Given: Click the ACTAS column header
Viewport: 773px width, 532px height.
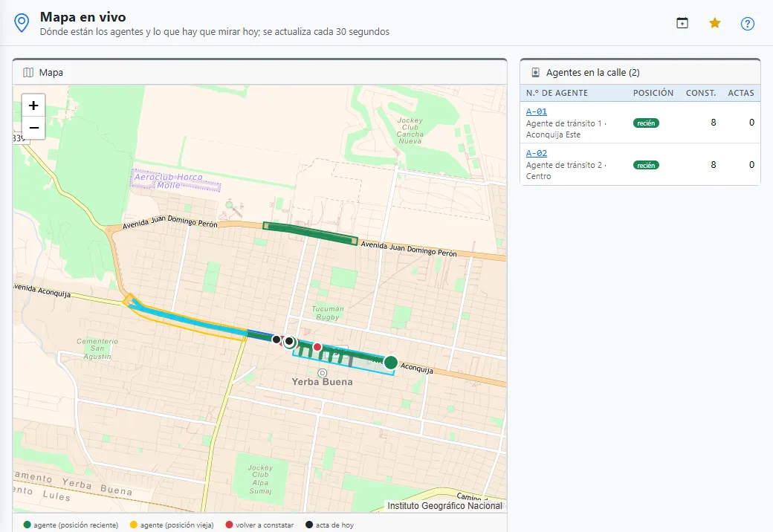Looking at the screenshot, I should click(741, 93).
